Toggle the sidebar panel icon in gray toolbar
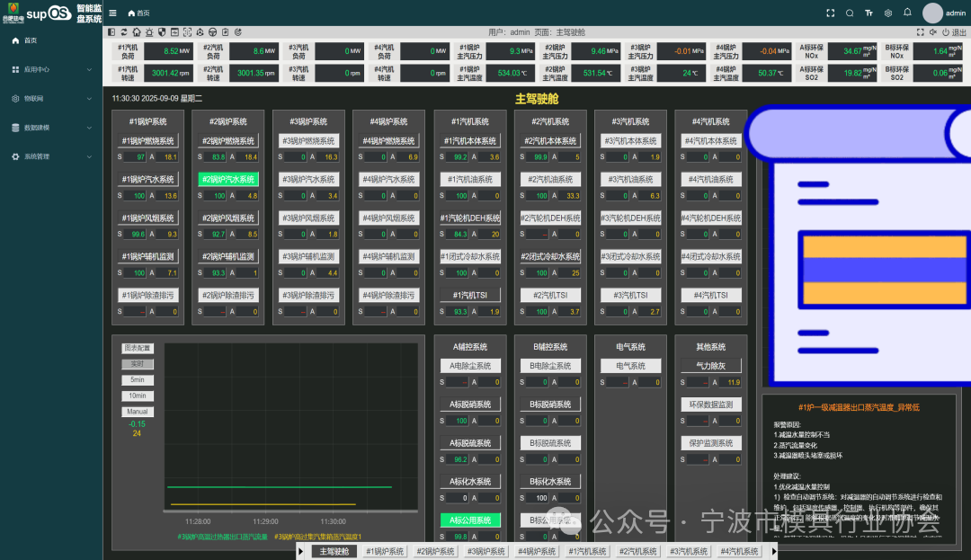Screen dimensions: 971x560 click(x=111, y=32)
